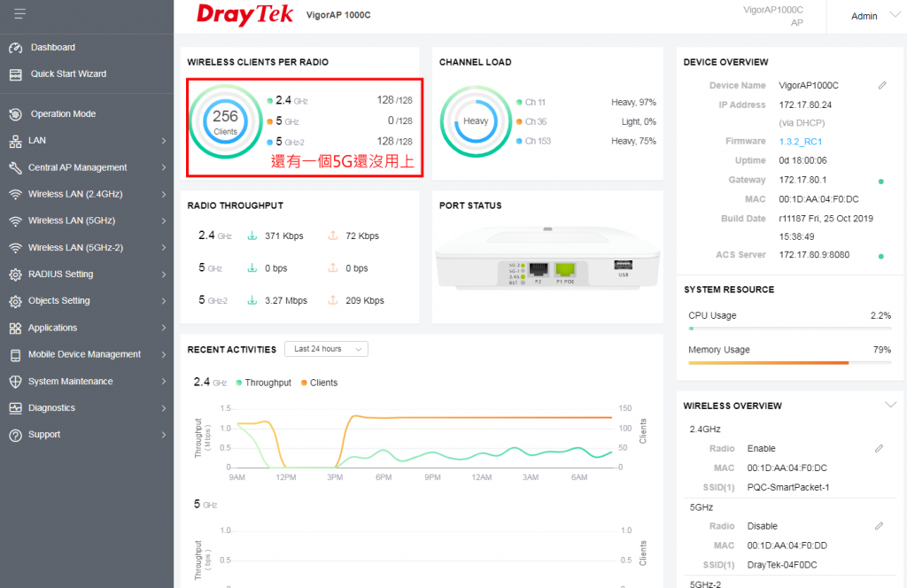Click the RADIUS Setting gear icon
907x588 pixels.
click(16, 275)
